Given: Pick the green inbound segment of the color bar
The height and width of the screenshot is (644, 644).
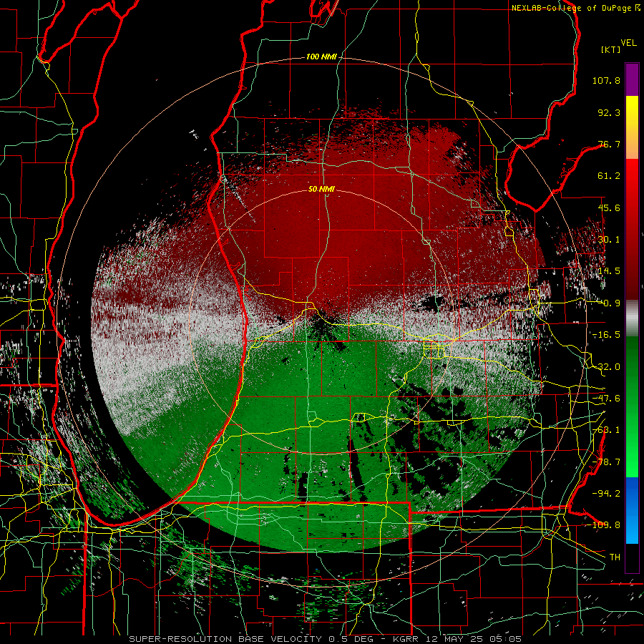Looking at the screenshot, I should [632, 406].
